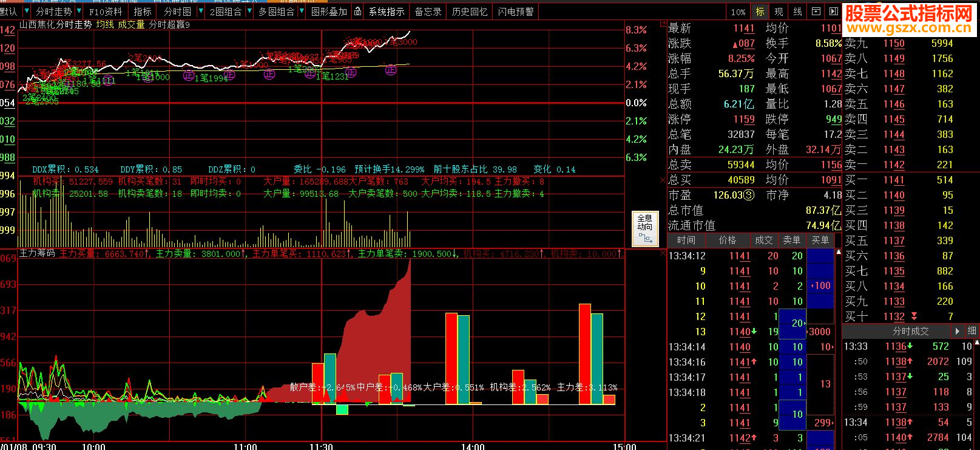Open the F10资料 toolbar item
The height and width of the screenshot is (450, 980).
click(x=106, y=12)
